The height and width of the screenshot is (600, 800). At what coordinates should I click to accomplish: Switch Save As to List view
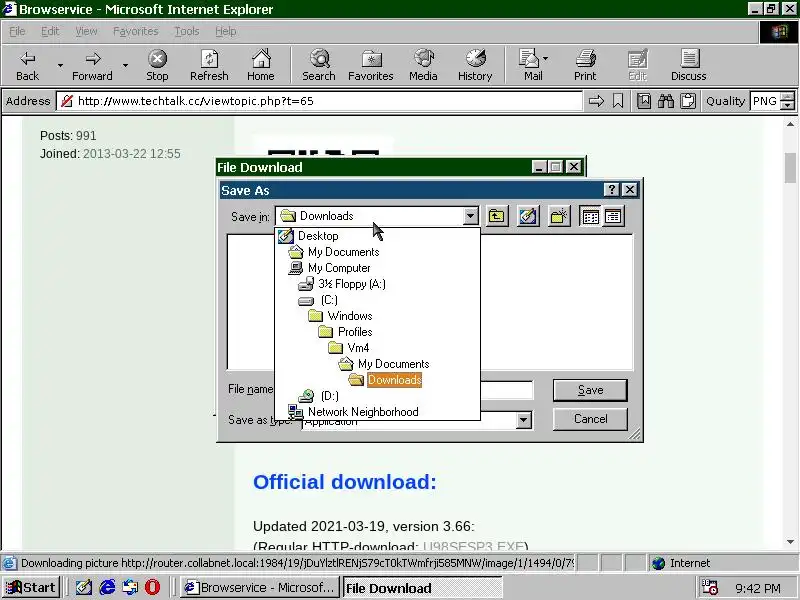click(590, 216)
